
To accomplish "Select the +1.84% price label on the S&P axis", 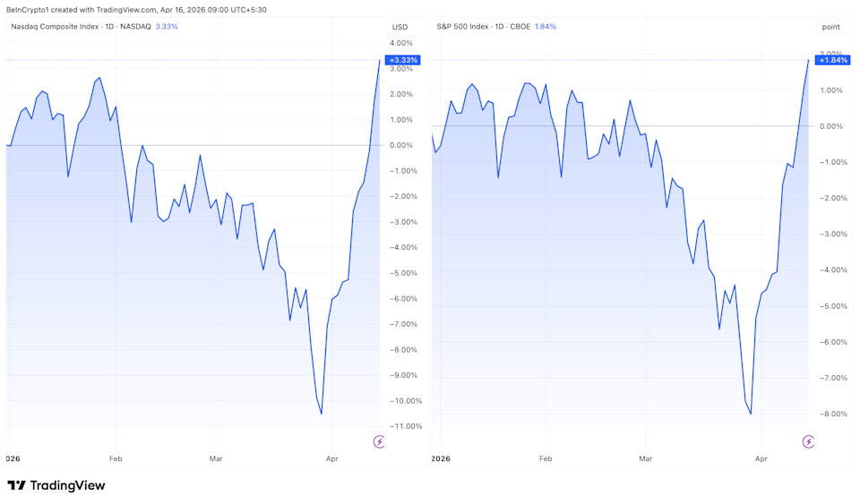I will [831, 60].
